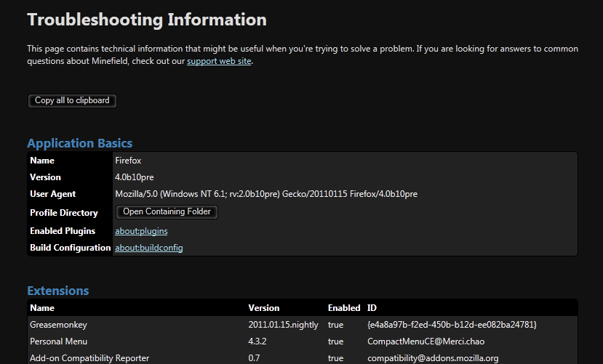Image resolution: width=603 pixels, height=364 pixels.
Task: Click the Enabled Plugins row label
Action: pos(63,231)
